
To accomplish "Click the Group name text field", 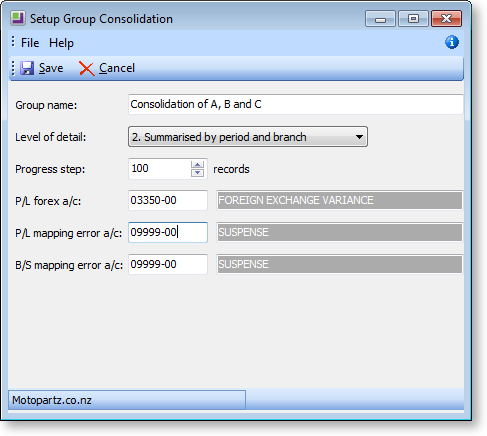I will pos(296,104).
